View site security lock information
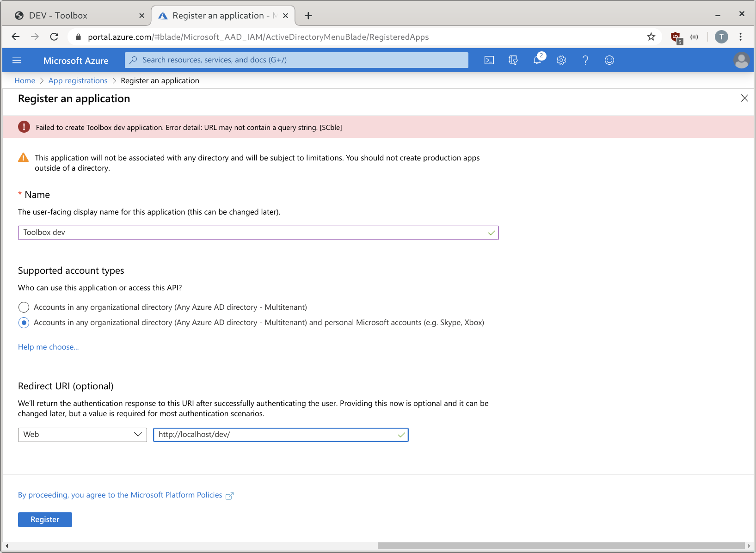Image resolution: width=756 pixels, height=553 pixels. [x=78, y=37]
